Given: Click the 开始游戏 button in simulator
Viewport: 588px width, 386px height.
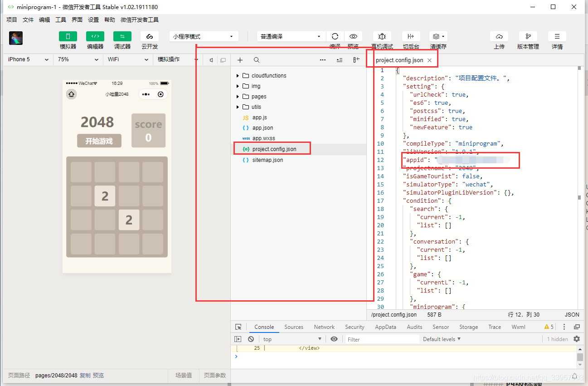Looking at the screenshot, I should click(x=99, y=141).
